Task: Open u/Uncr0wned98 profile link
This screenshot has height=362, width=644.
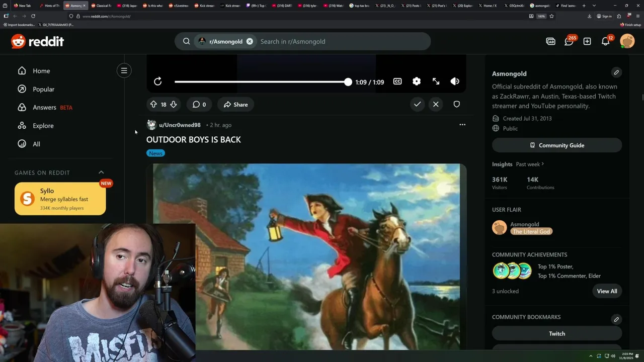Action: click(x=180, y=125)
